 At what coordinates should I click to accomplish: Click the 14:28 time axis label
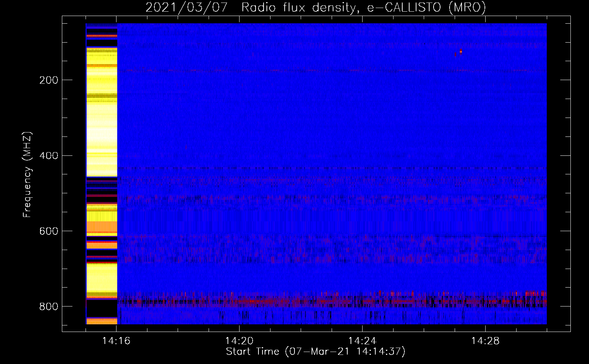pyautogui.click(x=485, y=341)
